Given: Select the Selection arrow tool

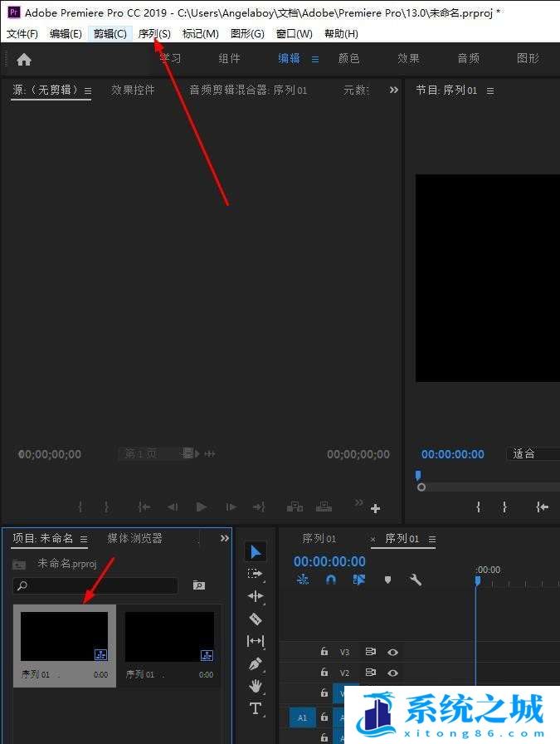Looking at the screenshot, I should click(256, 552).
